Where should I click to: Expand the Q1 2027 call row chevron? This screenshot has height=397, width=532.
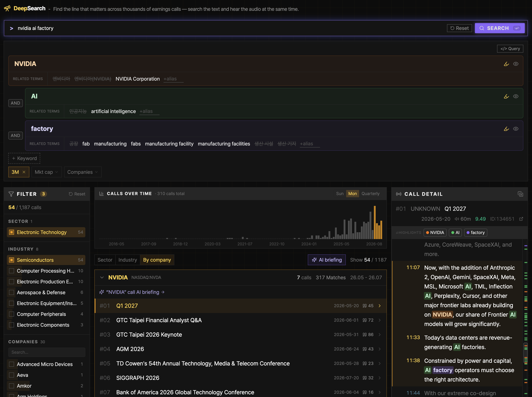pyautogui.click(x=380, y=306)
